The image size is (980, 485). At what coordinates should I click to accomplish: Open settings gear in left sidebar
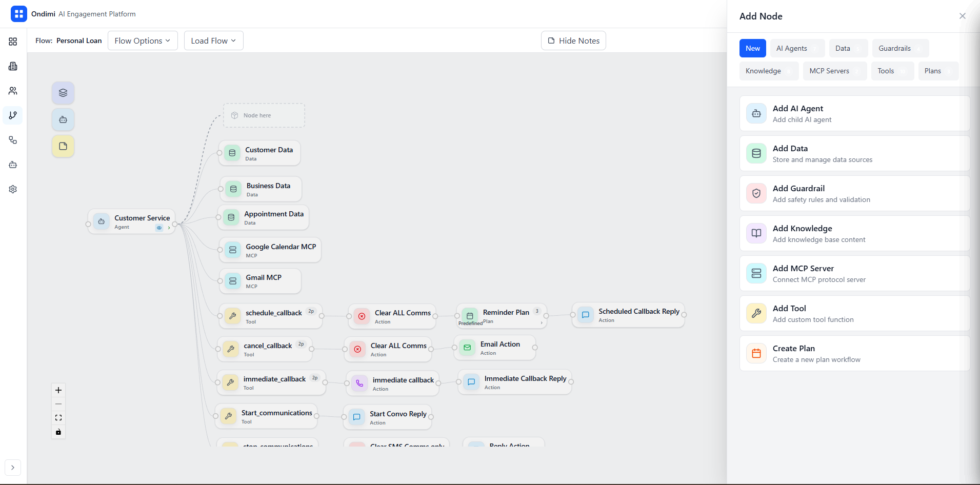pyautogui.click(x=13, y=189)
